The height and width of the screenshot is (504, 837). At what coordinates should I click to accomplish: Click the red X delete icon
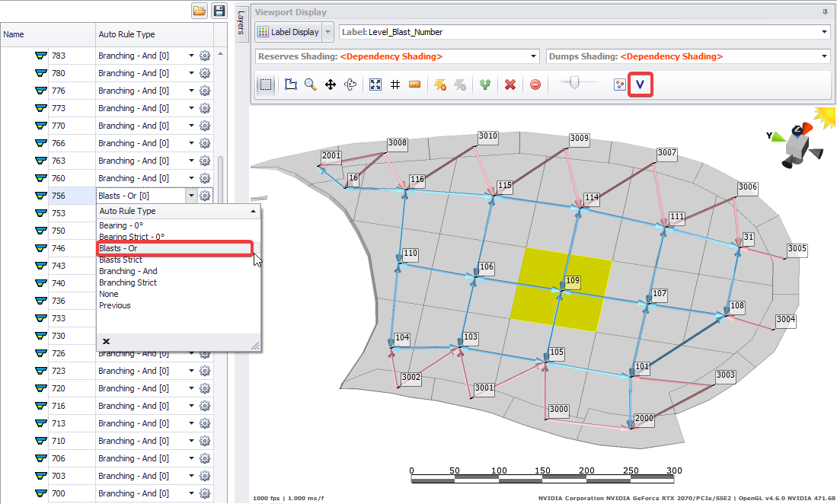pos(511,85)
